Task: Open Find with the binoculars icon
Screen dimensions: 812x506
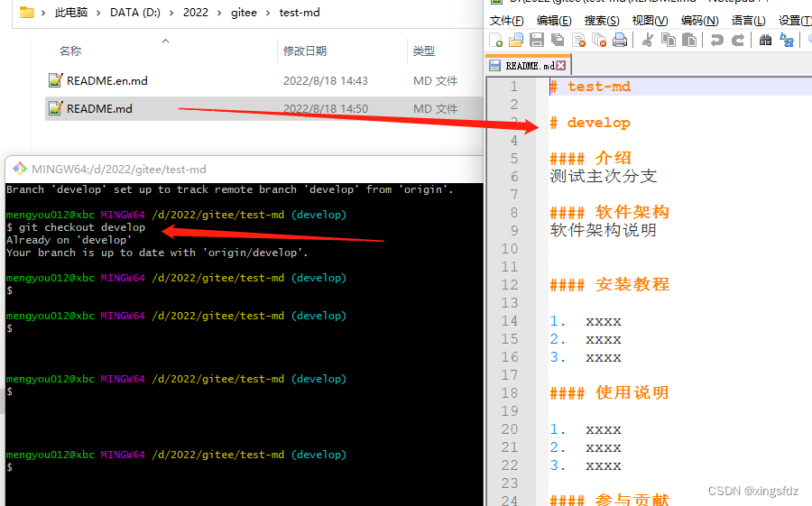Action: 765,40
